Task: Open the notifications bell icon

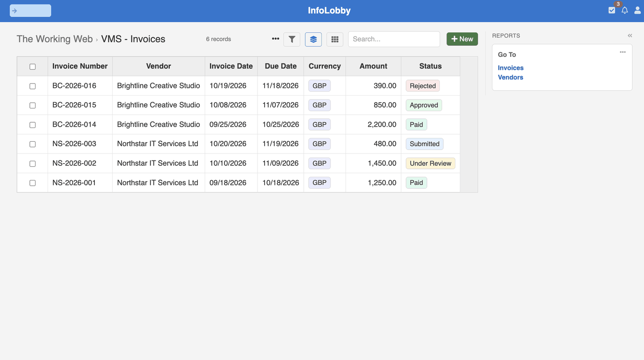Action: pyautogui.click(x=625, y=10)
